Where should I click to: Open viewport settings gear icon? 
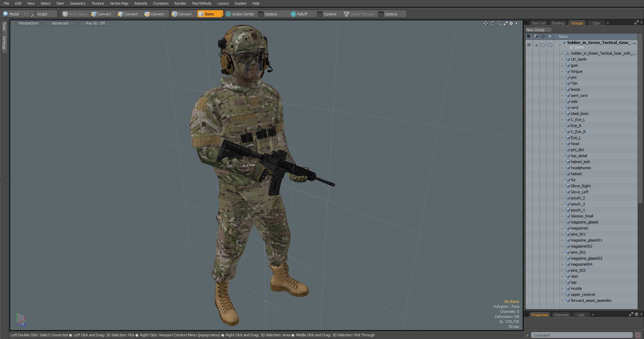pyautogui.click(x=511, y=23)
